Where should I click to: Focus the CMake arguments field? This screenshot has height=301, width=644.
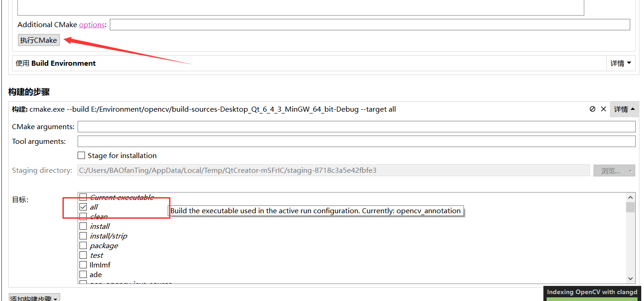pyautogui.click(x=356, y=127)
